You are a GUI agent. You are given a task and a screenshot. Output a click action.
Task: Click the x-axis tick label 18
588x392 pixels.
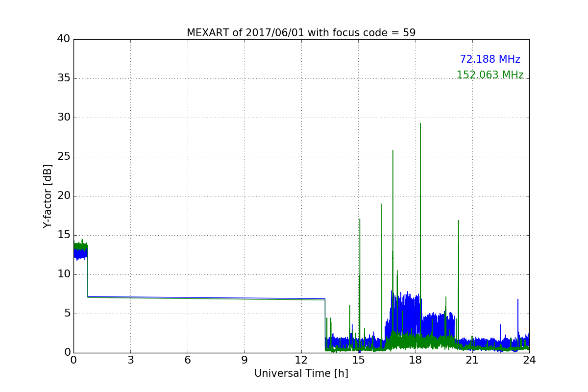[415, 360]
